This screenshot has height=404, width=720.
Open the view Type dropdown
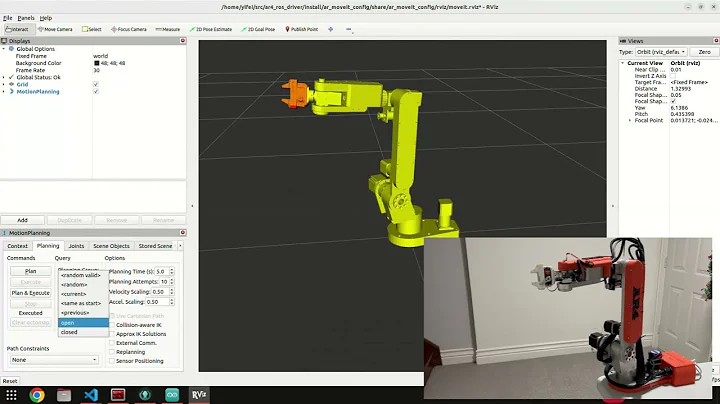pyautogui.click(x=661, y=52)
